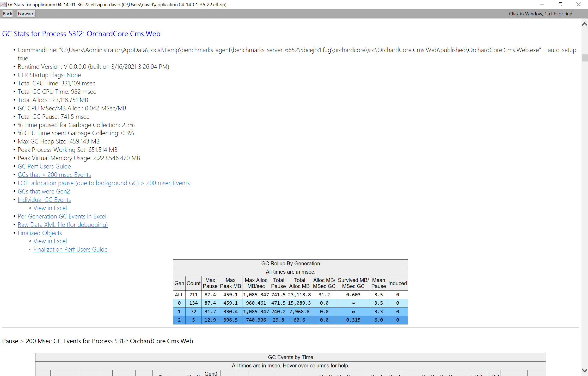Click the scrollbar down arrow

pyautogui.click(x=585, y=370)
